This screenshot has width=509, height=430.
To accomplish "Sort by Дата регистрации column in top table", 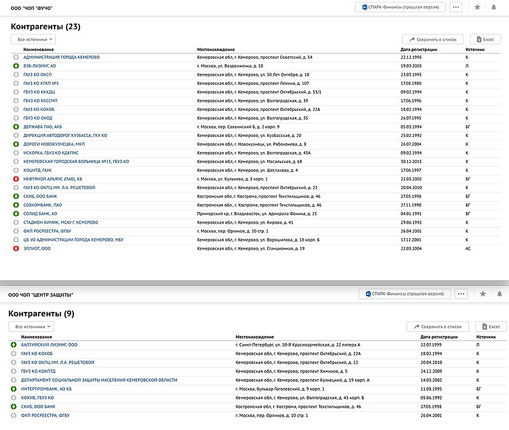I will [x=419, y=49].
